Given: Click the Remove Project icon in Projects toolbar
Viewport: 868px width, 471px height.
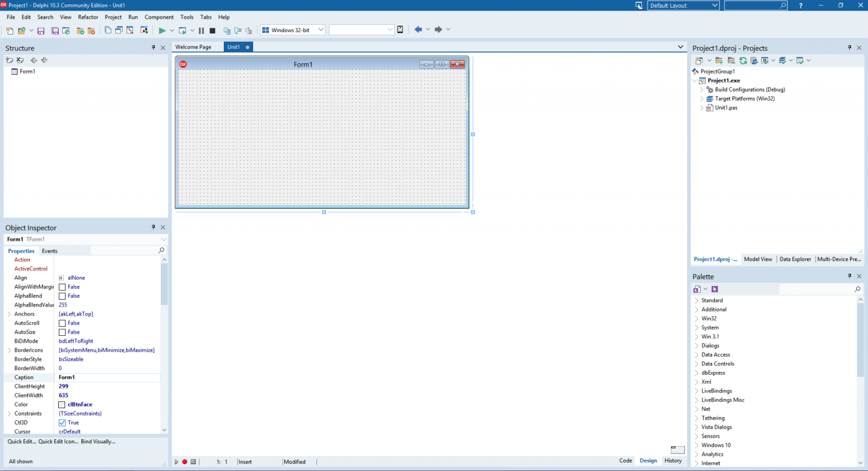Looking at the screenshot, I should click(x=731, y=61).
